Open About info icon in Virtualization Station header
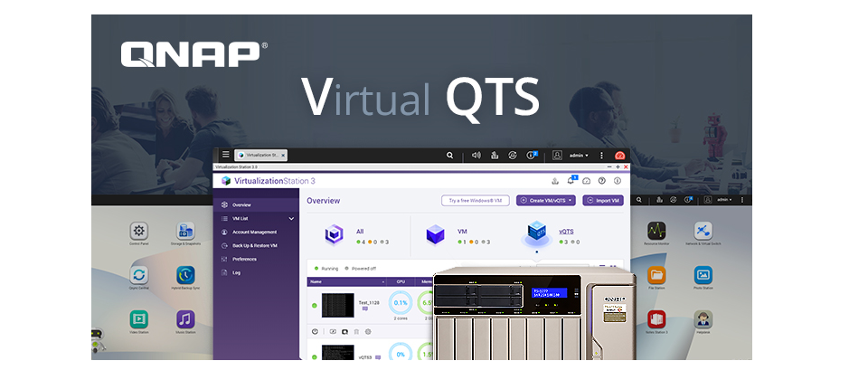868x380 pixels. 618,181
